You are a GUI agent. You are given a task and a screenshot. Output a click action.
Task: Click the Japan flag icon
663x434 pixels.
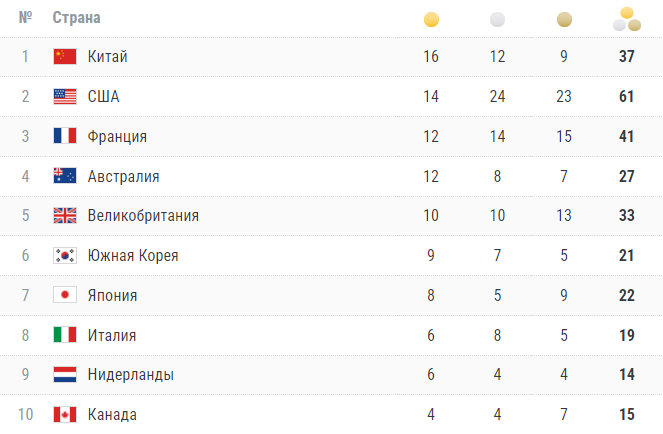pyautogui.click(x=65, y=295)
